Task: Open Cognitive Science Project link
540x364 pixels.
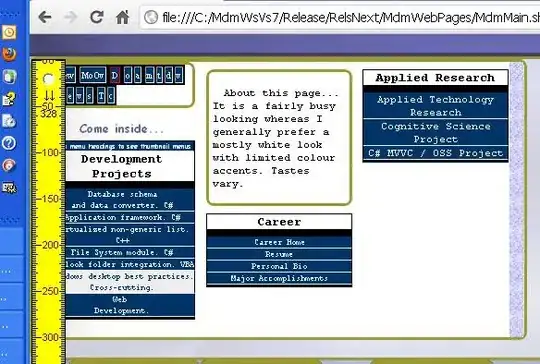Action: tap(435, 133)
